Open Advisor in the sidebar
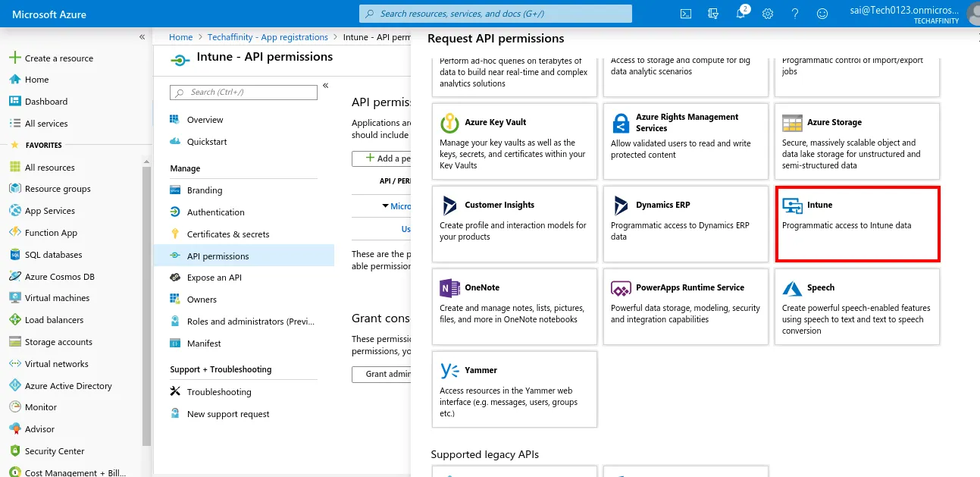Image resolution: width=980 pixels, height=477 pixels. pyautogui.click(x=32, y=429)
